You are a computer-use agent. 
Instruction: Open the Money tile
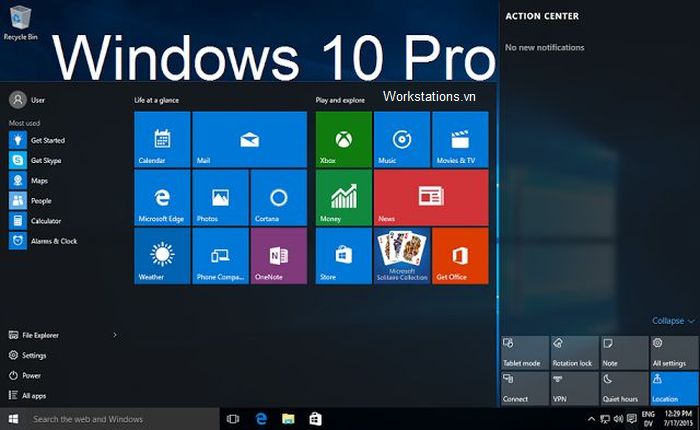(343, 197)
